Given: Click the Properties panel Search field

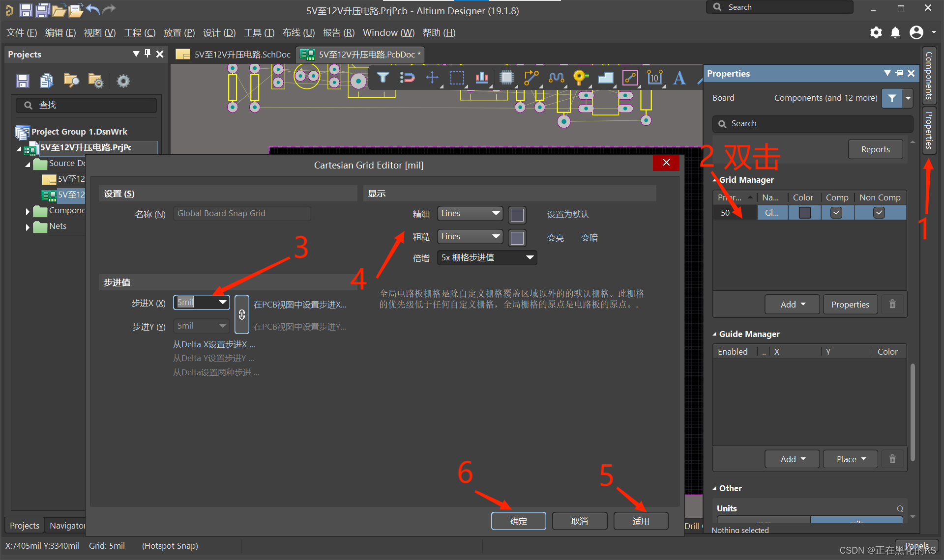Looking at the screenshot, I should click(813, 124).
